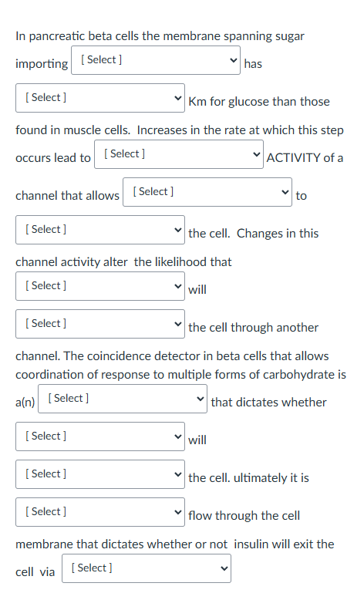
Task: Open the dropdown before "flow through the cell"
Action: click(100, 511)
